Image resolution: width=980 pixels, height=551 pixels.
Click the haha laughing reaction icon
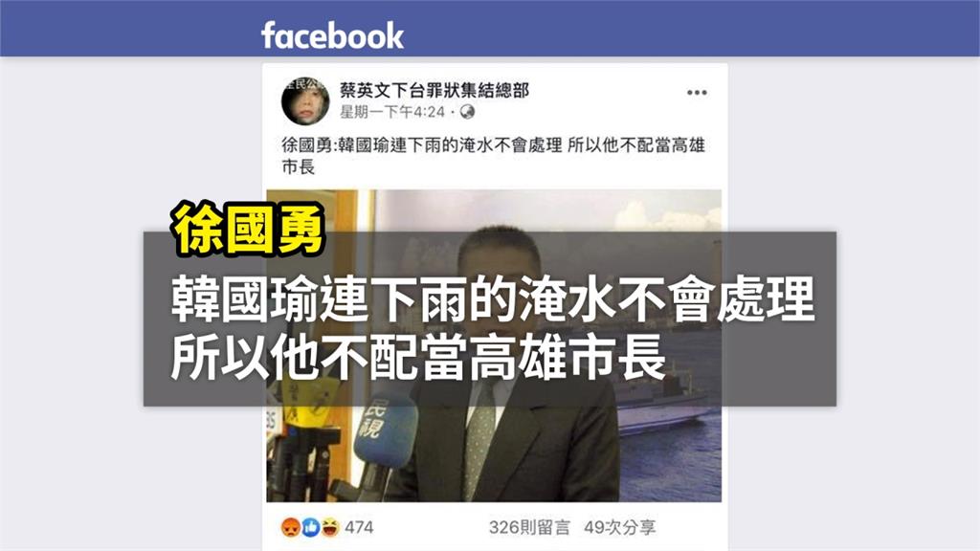[x=329, y=527]
